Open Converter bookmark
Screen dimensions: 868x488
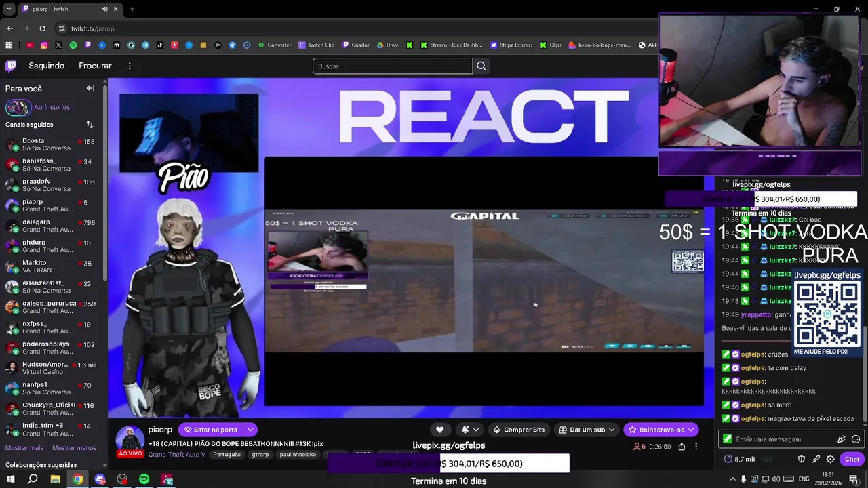(x=275, y=45)
